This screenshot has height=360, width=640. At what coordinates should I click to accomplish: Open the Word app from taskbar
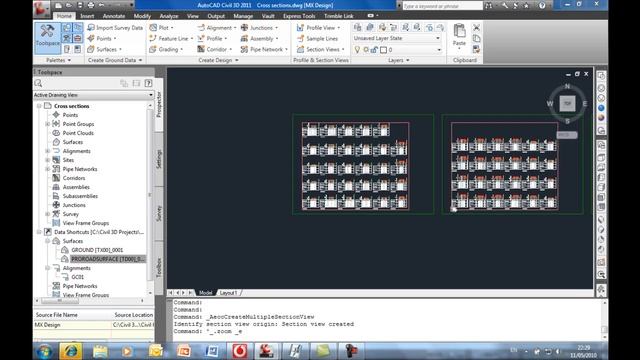point(212,351)
